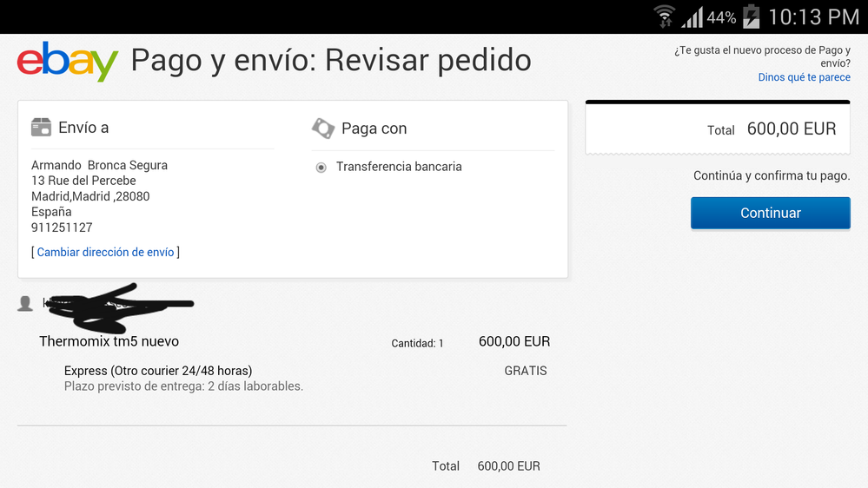Tap the battery charging icon
The height and width of the screenshot is (488, 868).
(x=752, y=16)
